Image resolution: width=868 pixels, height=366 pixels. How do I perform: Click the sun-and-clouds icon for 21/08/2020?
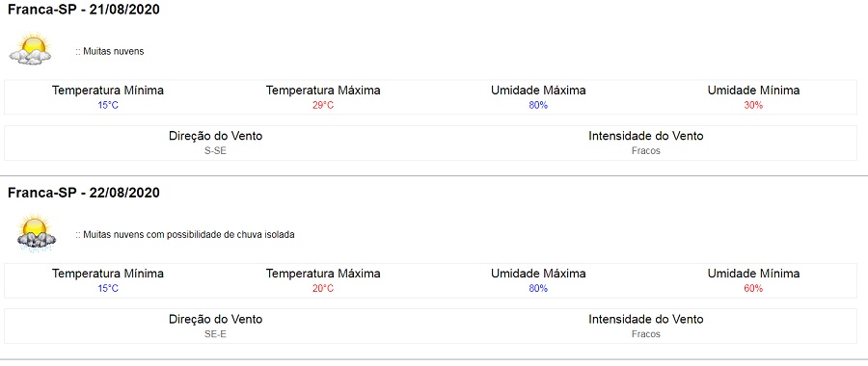[31, 49]
